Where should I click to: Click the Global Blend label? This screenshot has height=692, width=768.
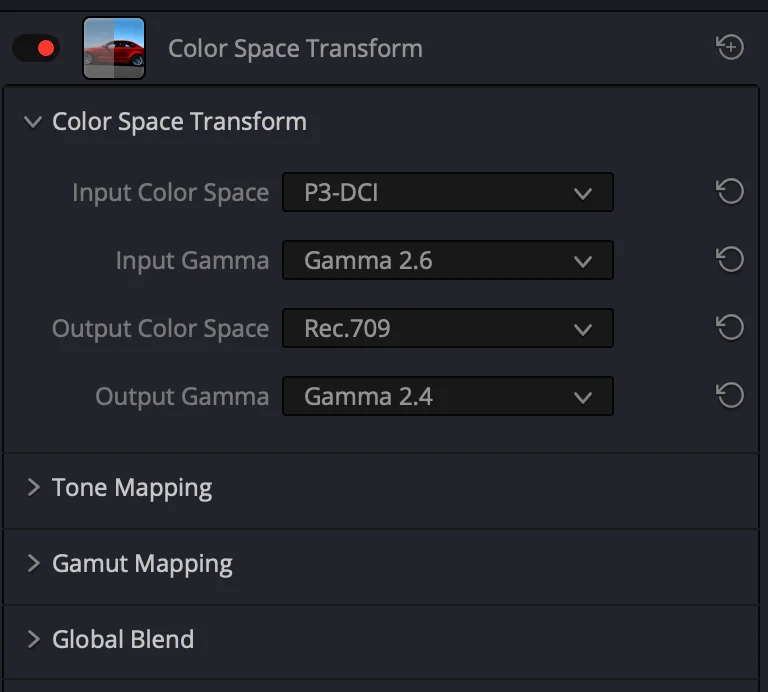[123, 639]
